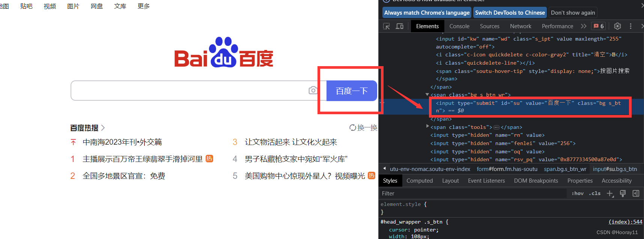Add new style rule plus icon
Image resolution: width=644 pixels, height=239 pixels.
point(610,194)
